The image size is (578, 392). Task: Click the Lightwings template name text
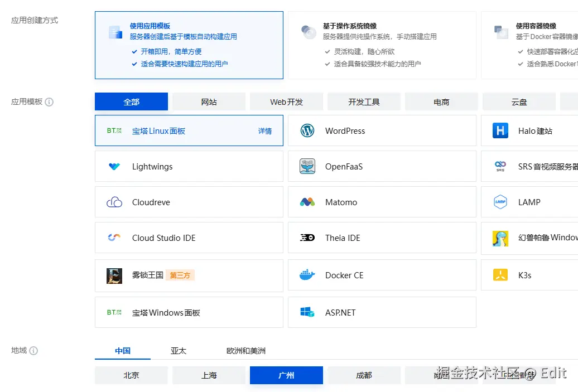pos(152,167)
